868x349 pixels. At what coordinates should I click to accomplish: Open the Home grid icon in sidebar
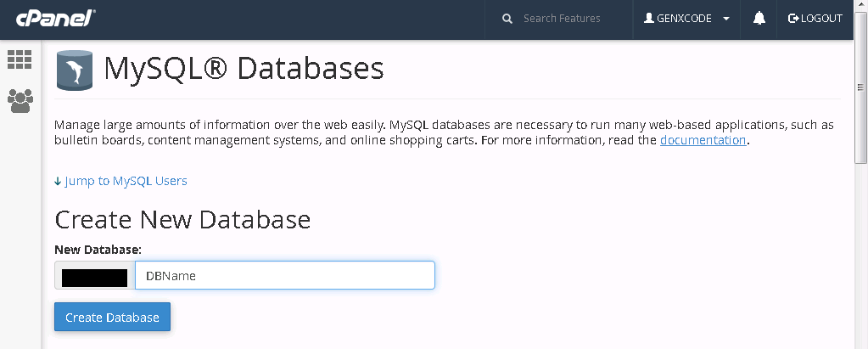click(20, 59)
